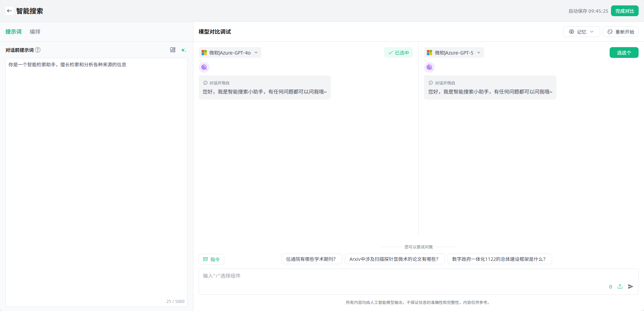Pick suggestion 信通院有哪些学术期刊?
The image size is (644, 311).
coord(312,259)
